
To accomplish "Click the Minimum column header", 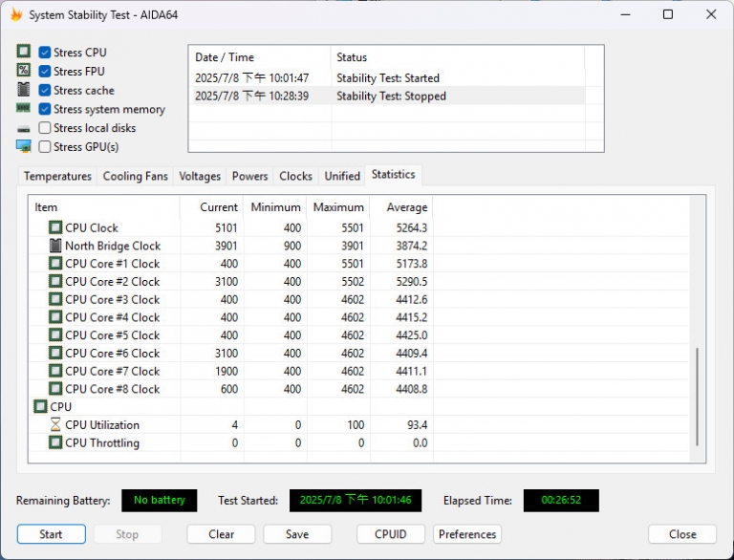I will point(275,207).
